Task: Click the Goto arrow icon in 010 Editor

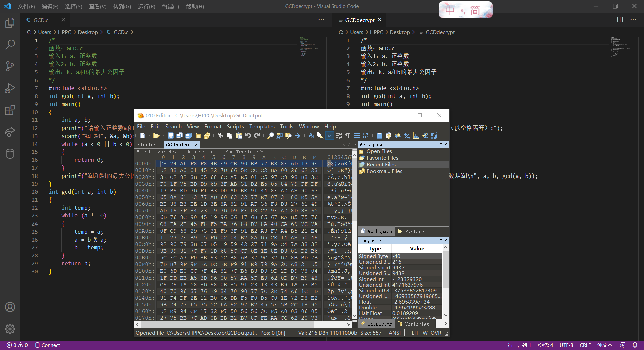Action: click(x=298, y=136)
